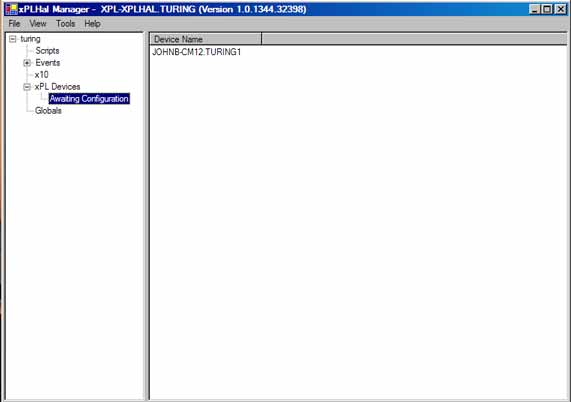Select the Globals tree item
Viewport: 571px width, 402px height.
pyautogui.click(x=48, y=111)
